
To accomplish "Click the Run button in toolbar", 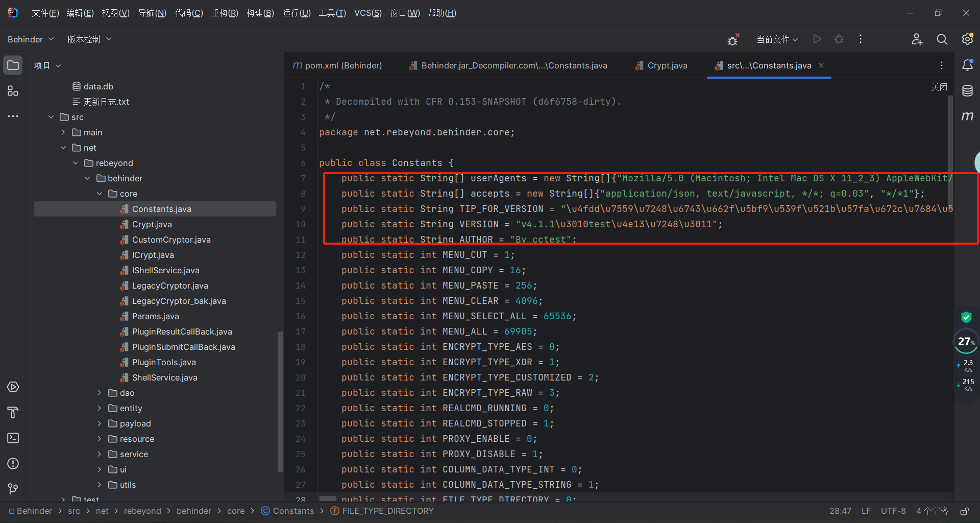I will click(817, 39).
